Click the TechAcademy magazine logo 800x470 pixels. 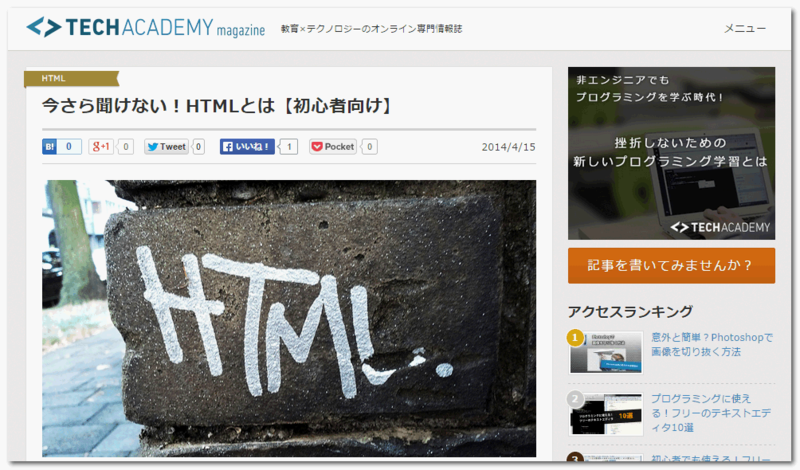pos(146,28)
